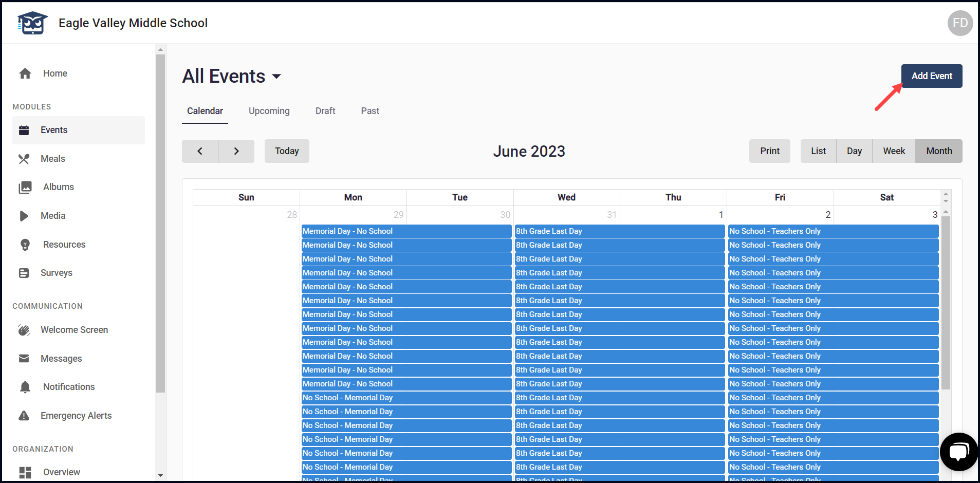Click the Messages envelope icon
Viewport: 980px width, 483px height.
tap(24, 359)
